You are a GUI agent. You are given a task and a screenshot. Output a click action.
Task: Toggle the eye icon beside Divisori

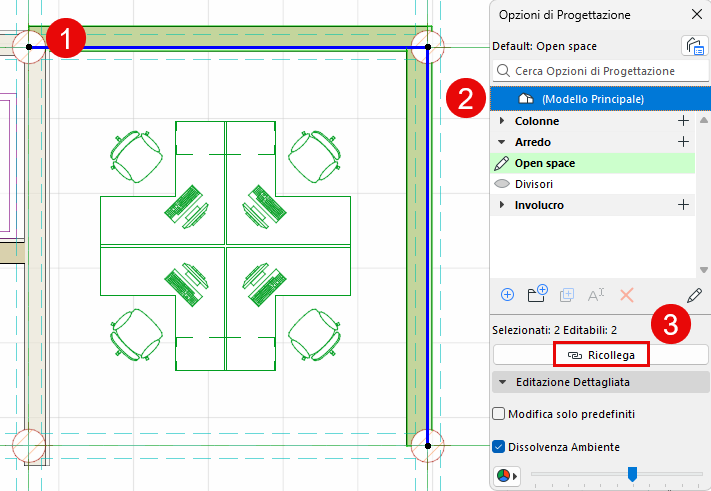coord(502,184)
